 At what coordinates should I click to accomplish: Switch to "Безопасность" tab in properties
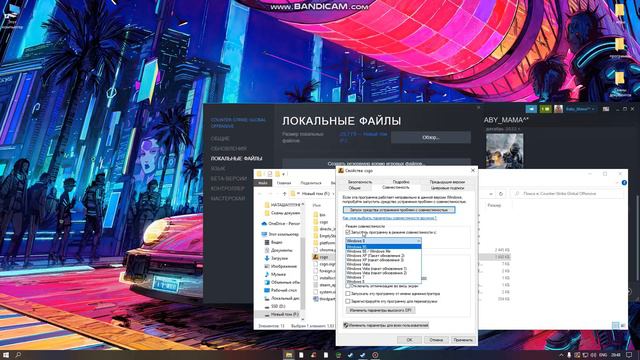click(x=360, y=182)
